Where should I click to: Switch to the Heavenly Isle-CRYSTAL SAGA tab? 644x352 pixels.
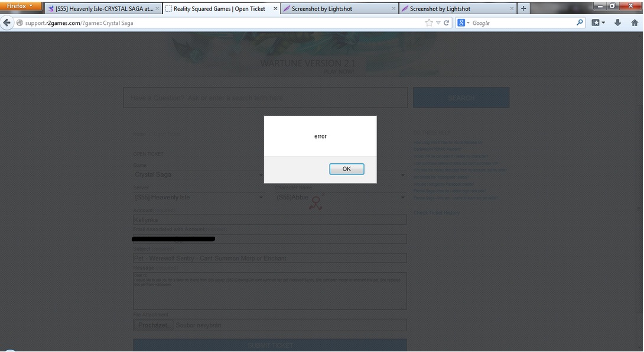coord(100,9)
